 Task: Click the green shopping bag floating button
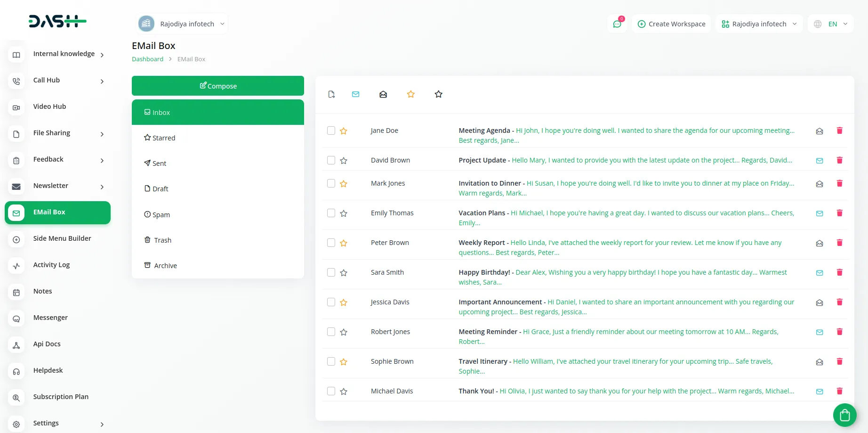coord(844,415)
